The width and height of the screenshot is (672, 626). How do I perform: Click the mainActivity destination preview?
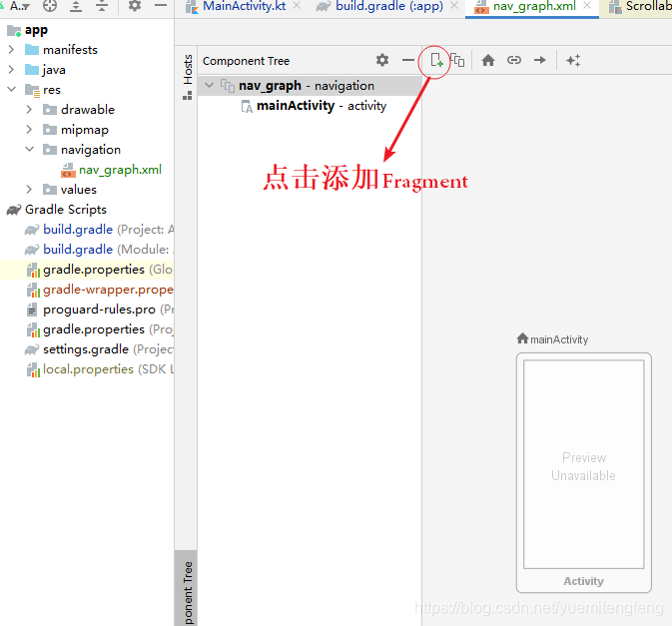click(x=584, y=472)
